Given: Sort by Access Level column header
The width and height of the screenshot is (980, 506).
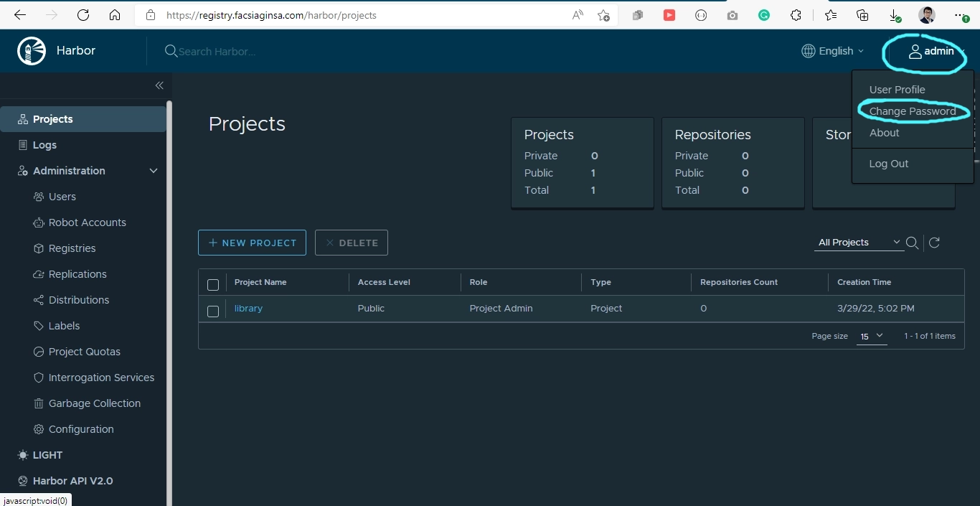Looking at the screenshot, I should (x=384, y=282).
